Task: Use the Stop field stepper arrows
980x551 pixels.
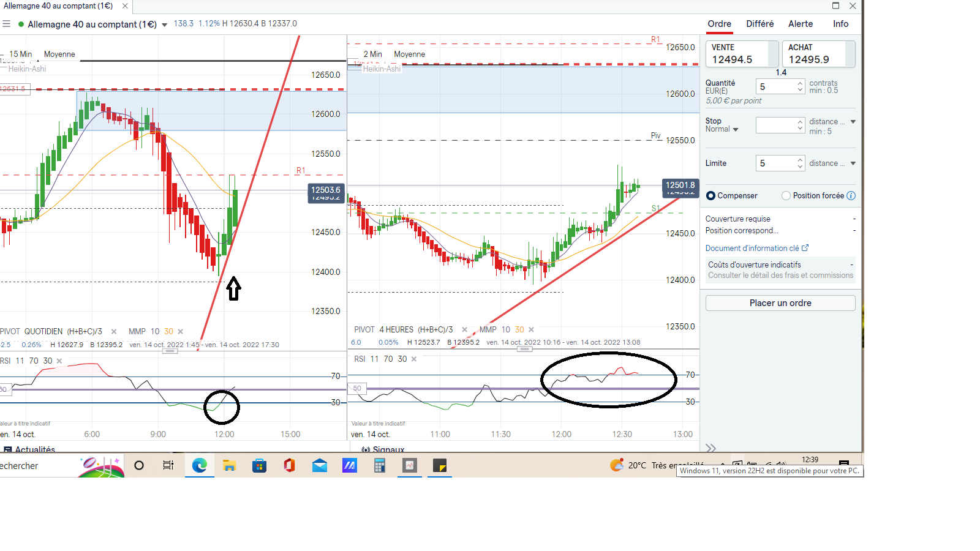Action: [800, 126]
